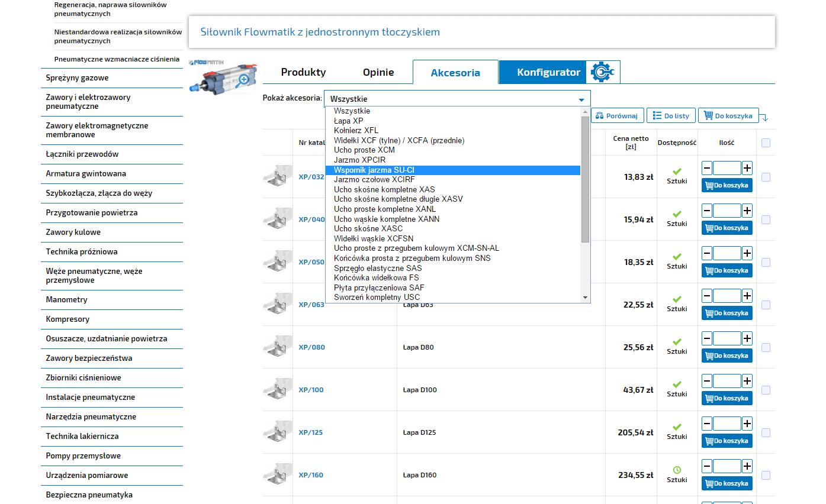Tick the select-all checkbox in table header
This screenshot has height=504, width=826.
pyautogui.click(x=766, y=143)
